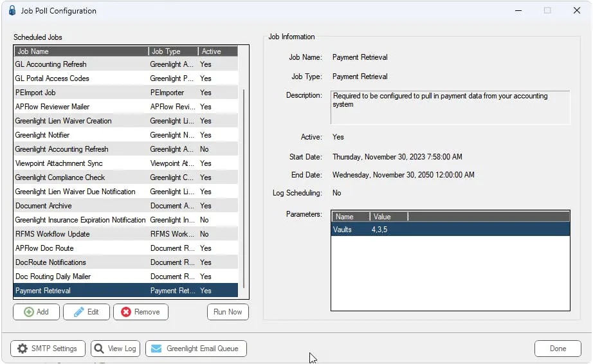Click the scheduled jobs list scrollbar
Image resolution: width=593 pixels, height=364 pixels.
click(244, 188)
